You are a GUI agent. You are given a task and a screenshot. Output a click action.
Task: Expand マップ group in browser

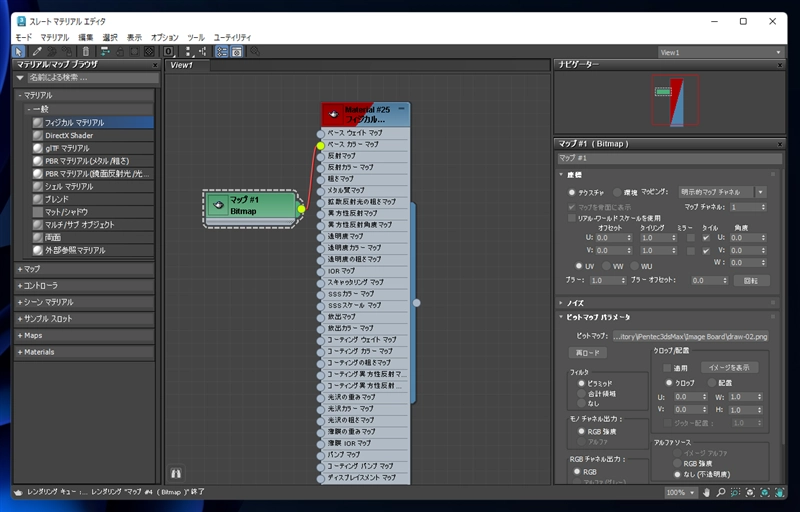pos(84,269)
